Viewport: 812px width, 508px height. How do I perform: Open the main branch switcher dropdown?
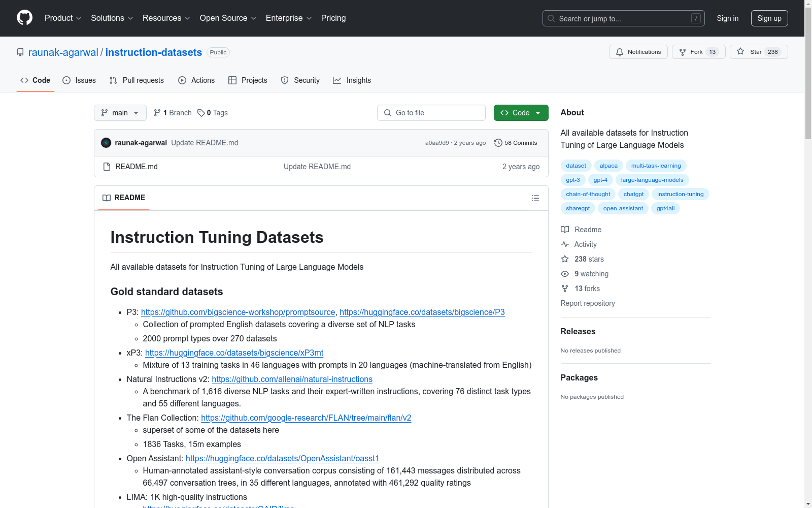pyautogui.click(x=120, y=113)
